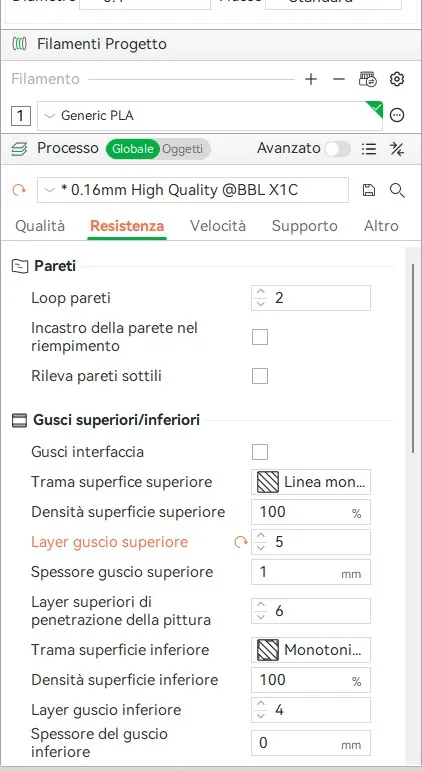Open the compare presets icon
422x771 pixels.
point(397,148)
